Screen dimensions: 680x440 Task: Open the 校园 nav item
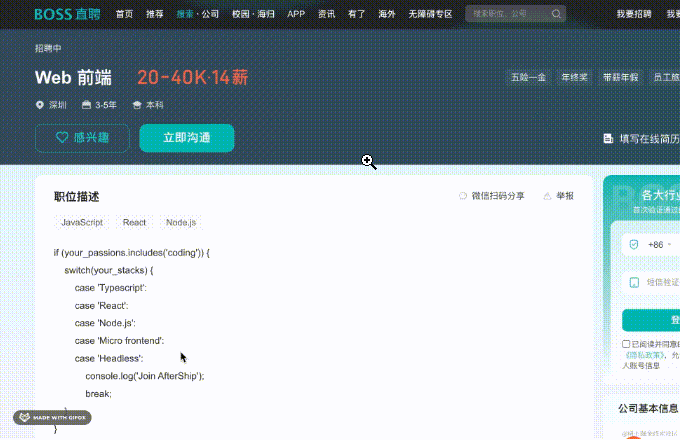click(241, 14)
